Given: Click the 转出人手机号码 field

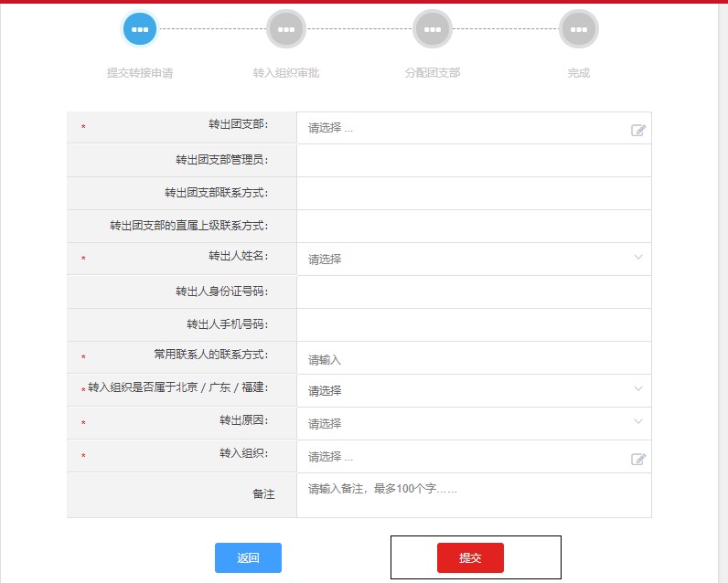Looking at the screenshot, I should (473, 325).
